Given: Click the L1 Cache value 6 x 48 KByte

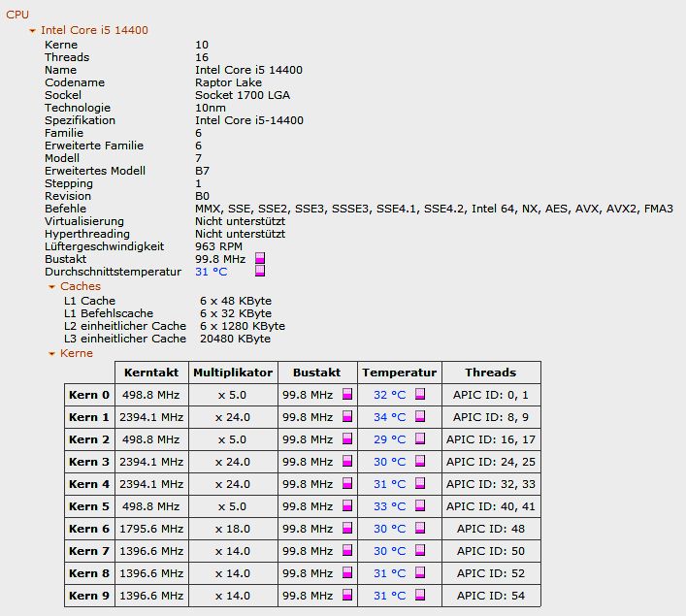Looking at the screenshot, I should pyautogui.click(x=236, y=301).
